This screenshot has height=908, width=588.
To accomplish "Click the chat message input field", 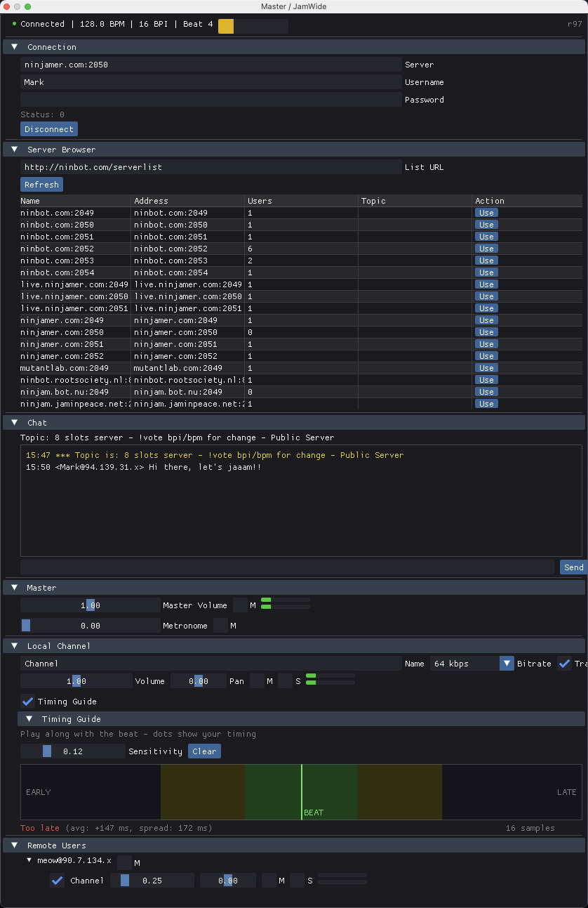I will pyautogui.click(x=281, y=567).
